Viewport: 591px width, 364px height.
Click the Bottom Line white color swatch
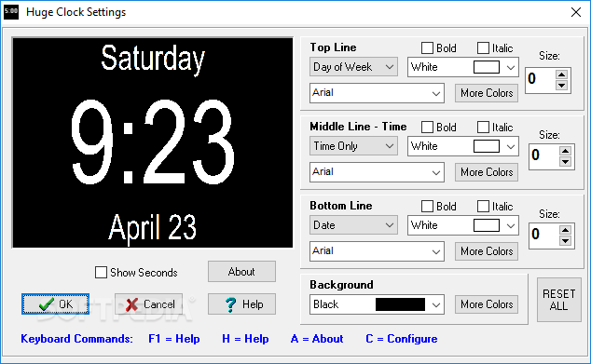[x=487, y=225]
